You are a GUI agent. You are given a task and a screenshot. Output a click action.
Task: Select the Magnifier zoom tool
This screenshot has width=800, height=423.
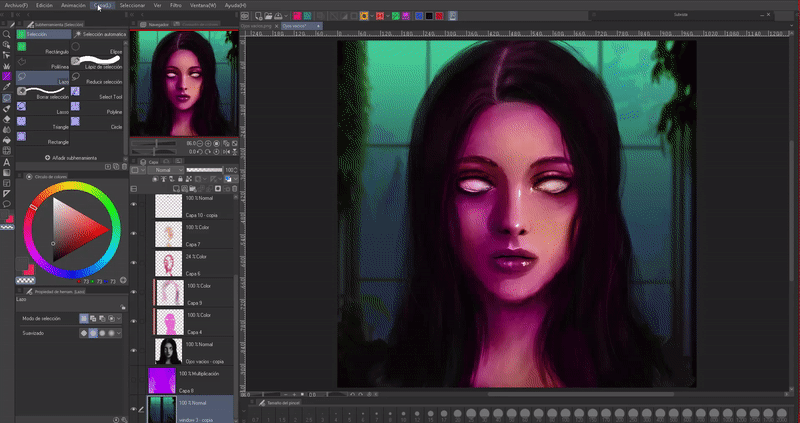(x=7, y=34)
